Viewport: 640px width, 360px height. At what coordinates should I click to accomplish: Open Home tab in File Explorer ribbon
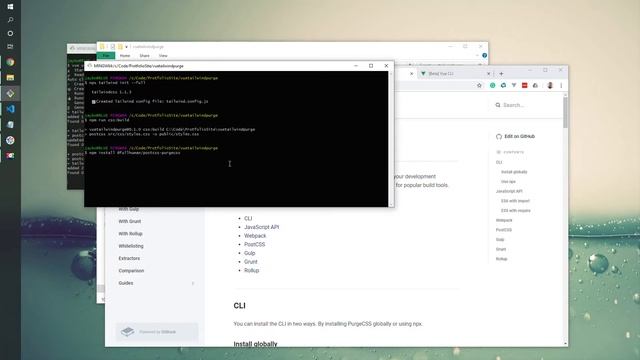point(125,56)
